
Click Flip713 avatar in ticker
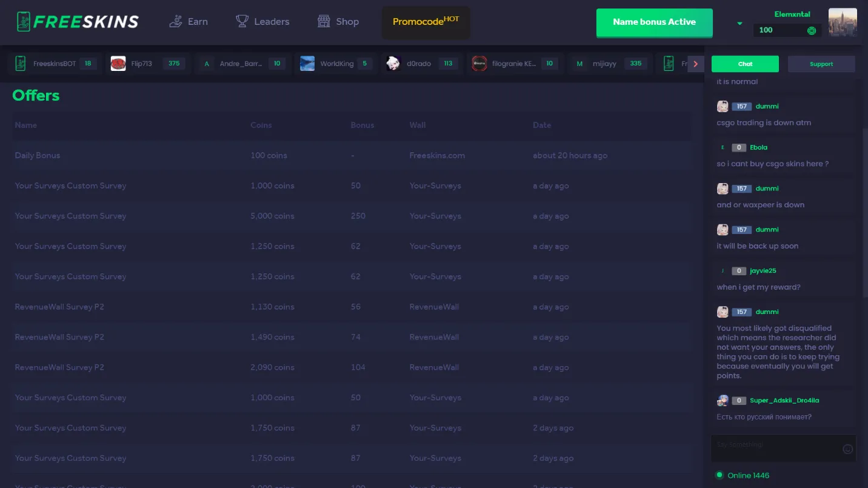118,63
